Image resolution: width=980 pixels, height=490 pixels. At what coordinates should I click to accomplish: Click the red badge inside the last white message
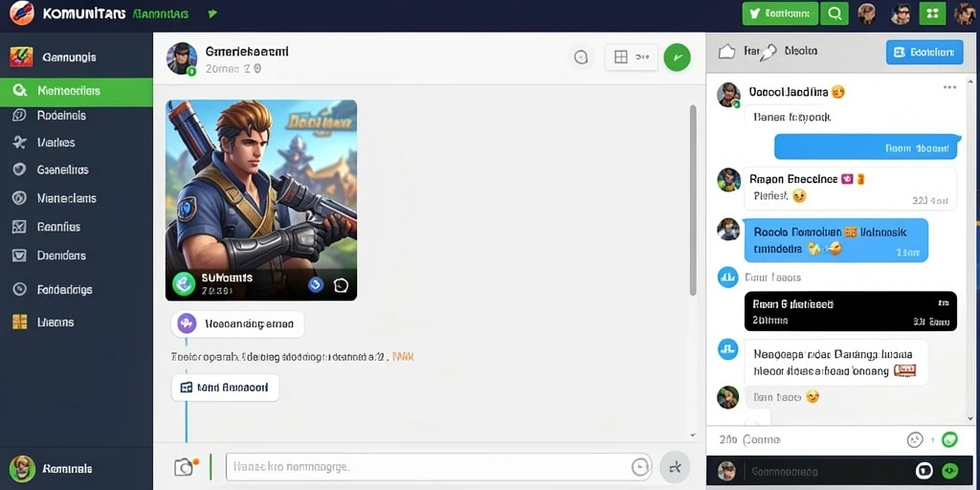[904, 370]
